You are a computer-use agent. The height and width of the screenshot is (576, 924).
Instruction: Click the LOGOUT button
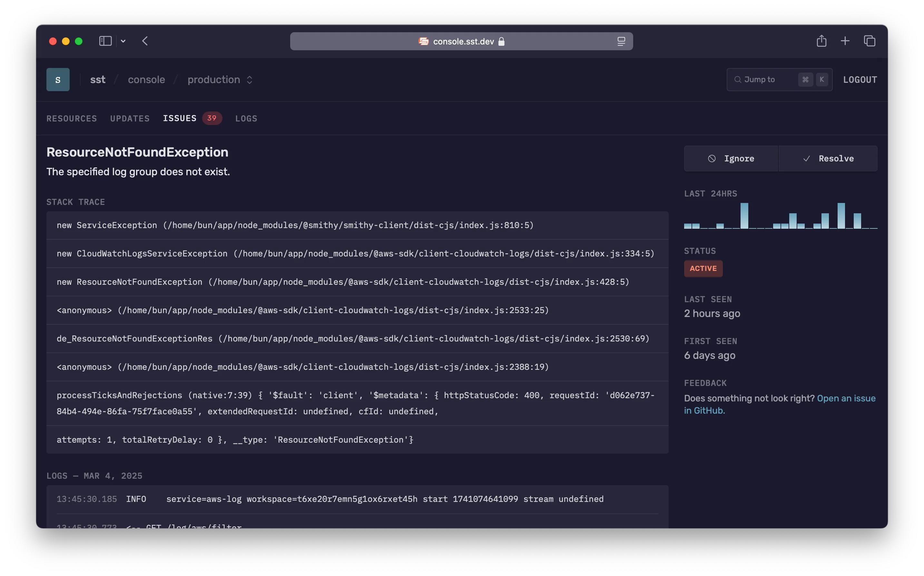click(860, 79)
